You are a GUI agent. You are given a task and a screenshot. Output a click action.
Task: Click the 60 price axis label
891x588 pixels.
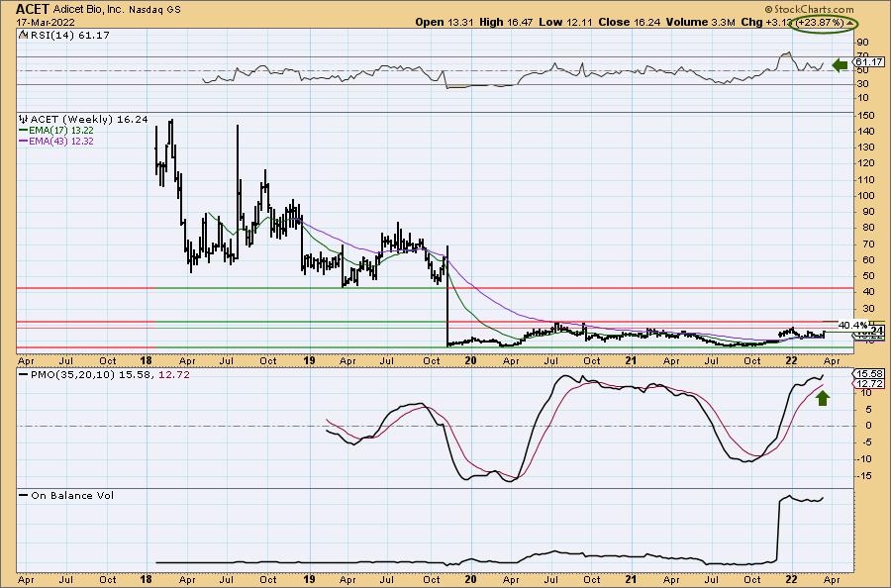869,260
